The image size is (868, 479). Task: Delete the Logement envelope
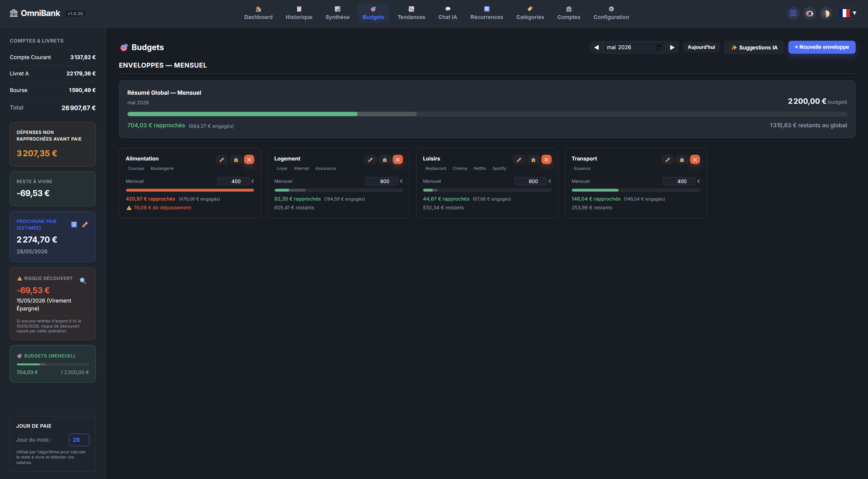pos(398,160)
